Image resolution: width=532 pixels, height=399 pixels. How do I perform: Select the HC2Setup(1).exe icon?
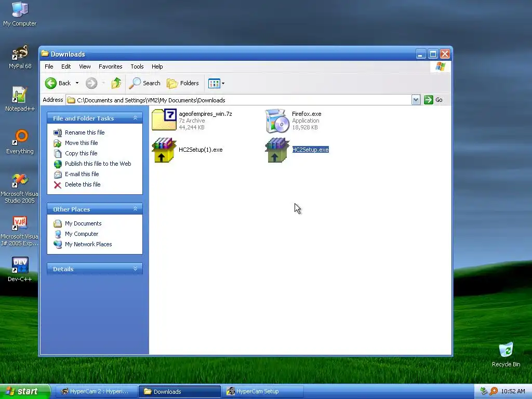[164, 150]
